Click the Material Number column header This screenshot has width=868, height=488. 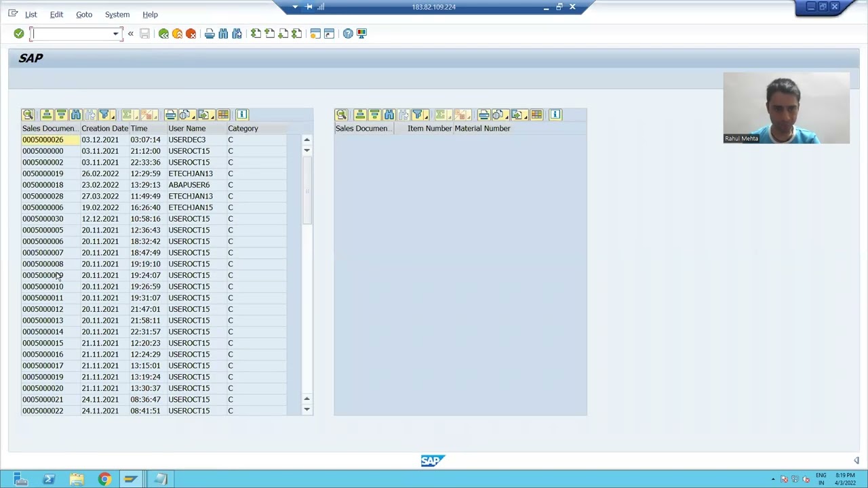tap(482, 128)
